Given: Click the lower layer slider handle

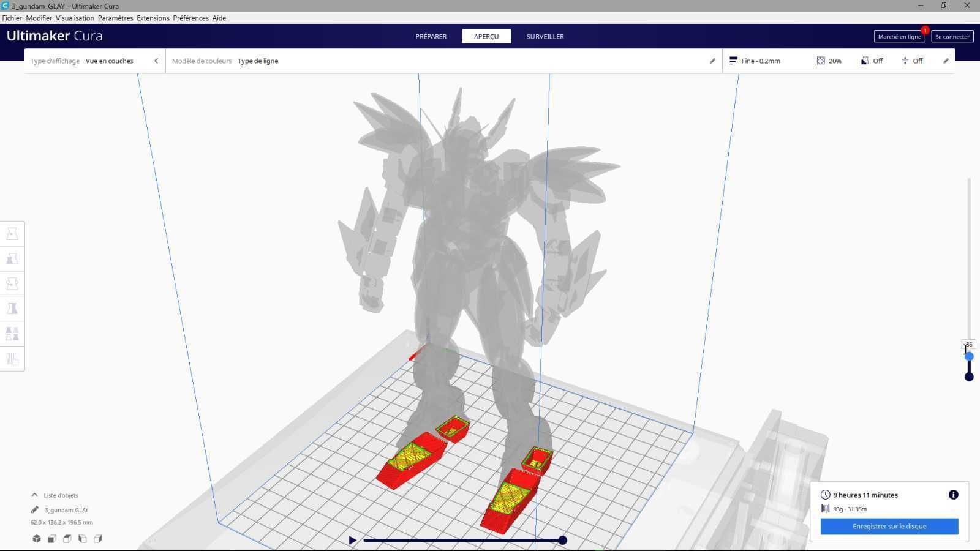Looking at the screenshot, I should pos(969,377).
